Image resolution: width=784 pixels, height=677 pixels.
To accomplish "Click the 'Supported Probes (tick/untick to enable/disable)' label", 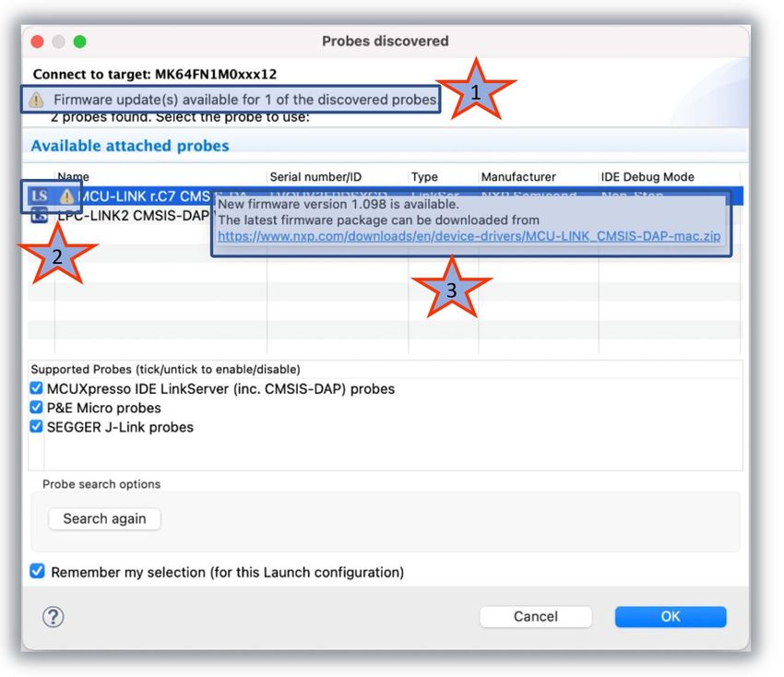I will pyautogui.click(x=165, y=369).
